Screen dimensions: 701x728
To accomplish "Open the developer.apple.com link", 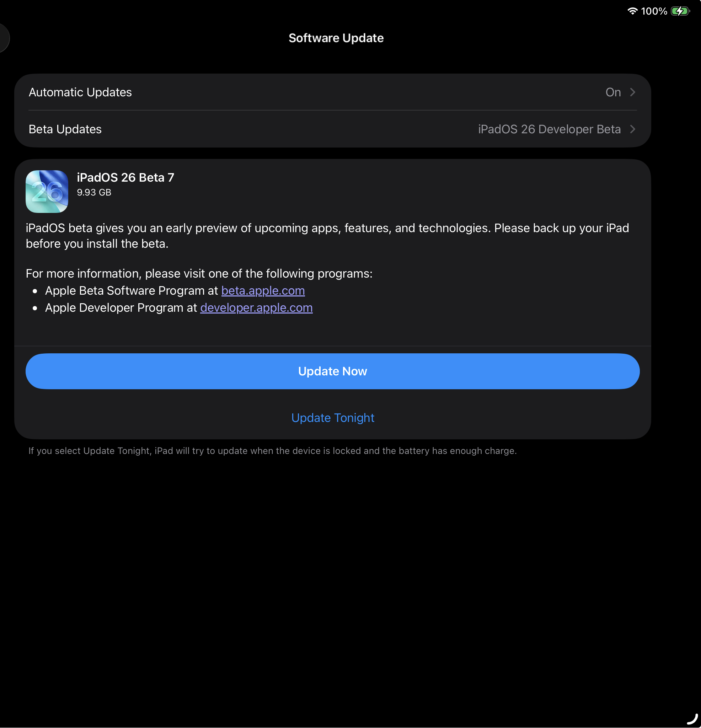I will click(x=256, y=308).
